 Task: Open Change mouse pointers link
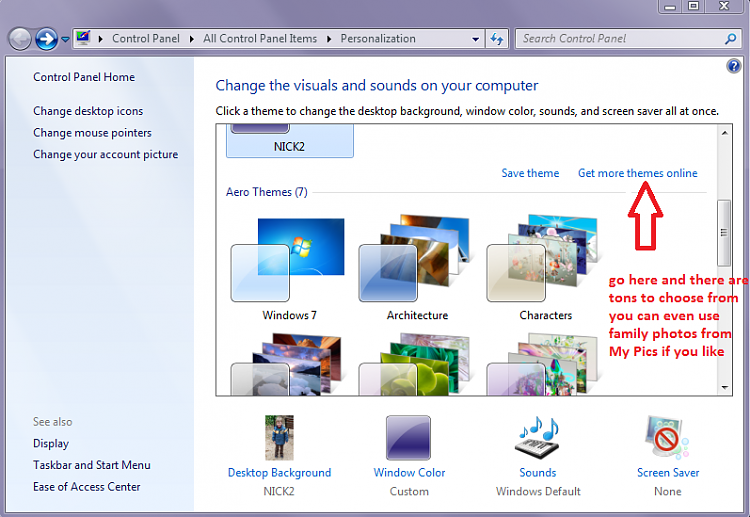(x=92, y=132)
